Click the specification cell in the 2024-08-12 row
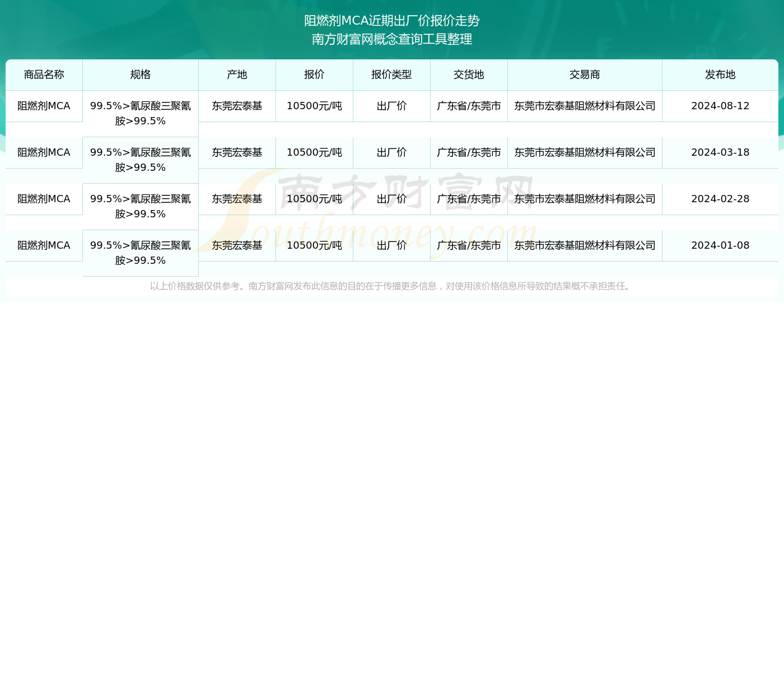The width and height of the screenshot is (784, 675). coord(141,113)
